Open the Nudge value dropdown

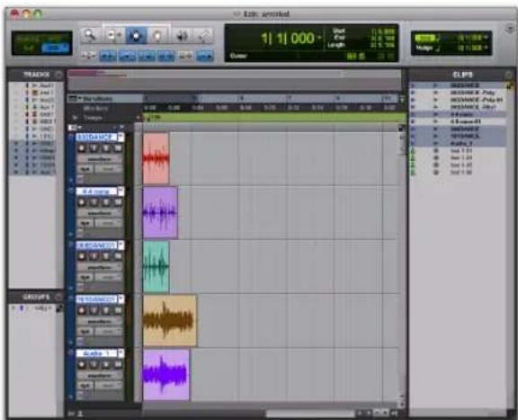click(486, 49)
